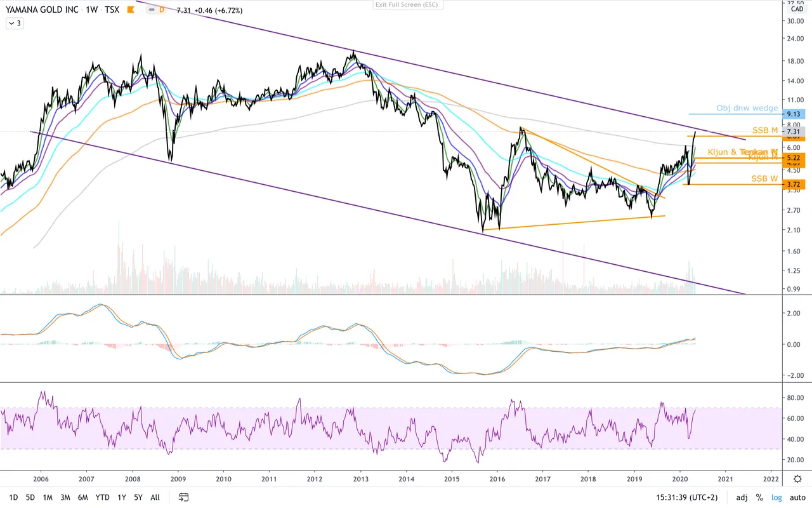The width and height of the screenshot is (812, 508).
Task: Click the orange flag icon beside TSX
Action: click(x=131, y=10)
